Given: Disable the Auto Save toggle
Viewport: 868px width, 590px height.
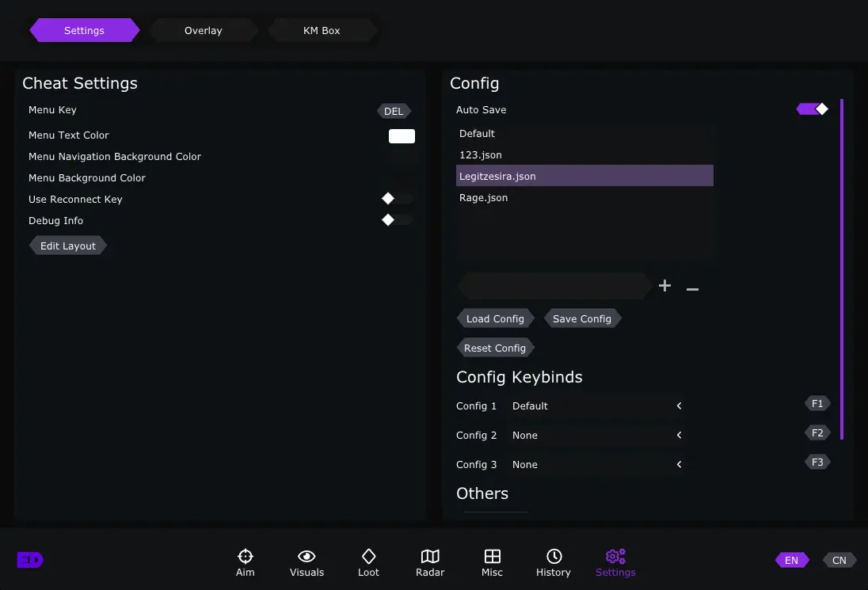Looking at the screenshot, I should coord(813,109).
